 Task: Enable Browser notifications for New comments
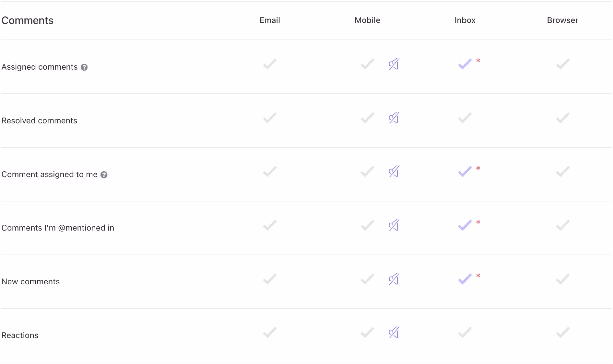(562, 279)
